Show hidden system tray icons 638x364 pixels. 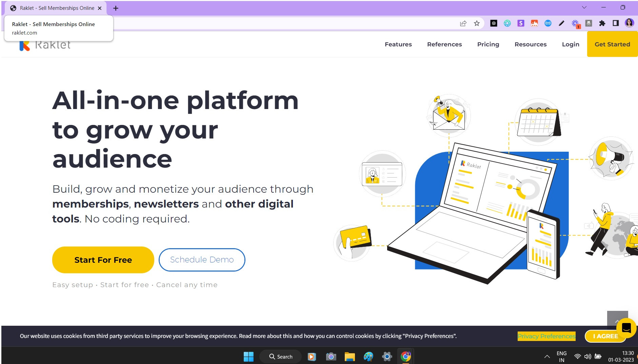[x=547, y=357]
